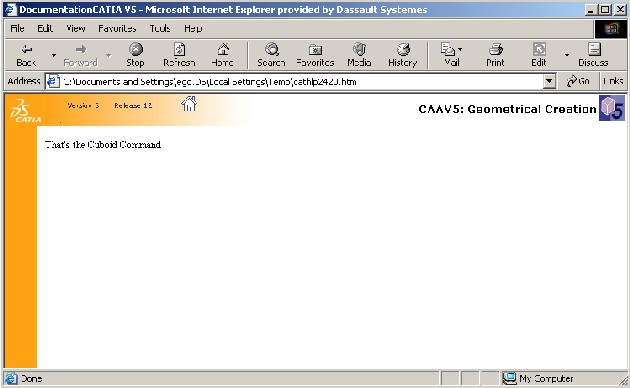
Task: Click the Windows flag throbber logo
Action: pos(611,29)
